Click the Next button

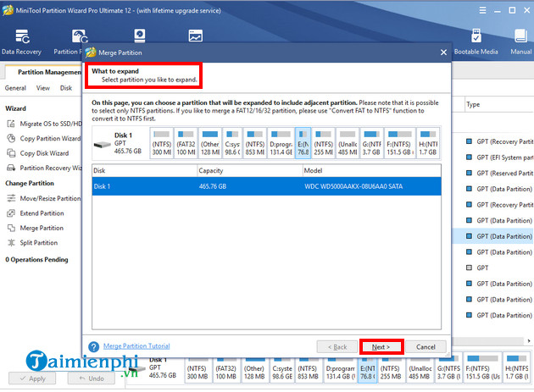[x=381, y=347]
